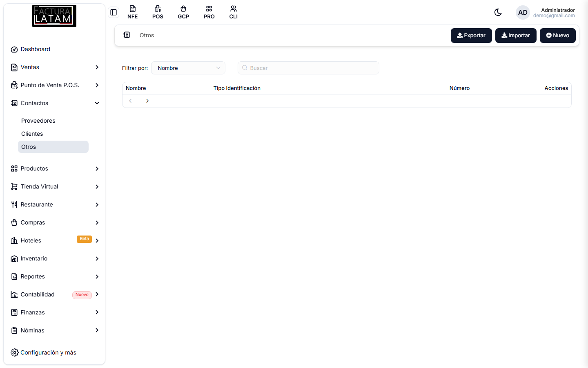Screen dimensions: 588x368
Task: Click the demo@gmail.com account email
Action: (554, 16)
